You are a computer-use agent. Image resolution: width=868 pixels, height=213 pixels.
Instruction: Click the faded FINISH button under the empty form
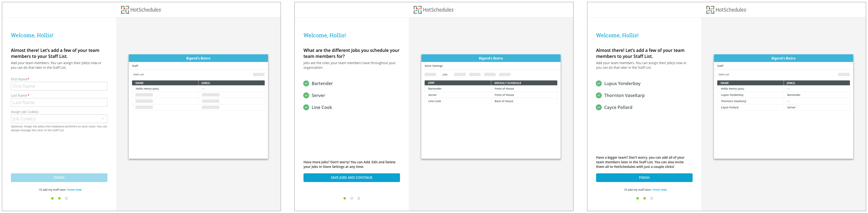(x=59, y=178)
